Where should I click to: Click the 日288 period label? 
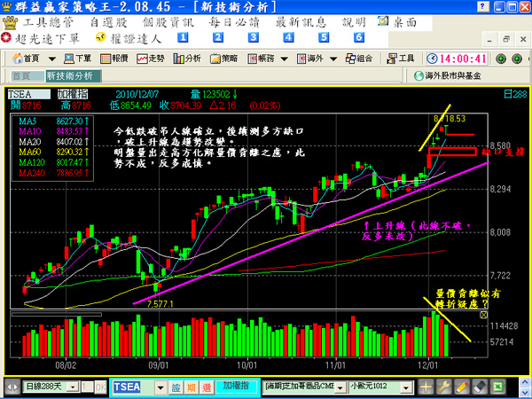tap(515, 94)
